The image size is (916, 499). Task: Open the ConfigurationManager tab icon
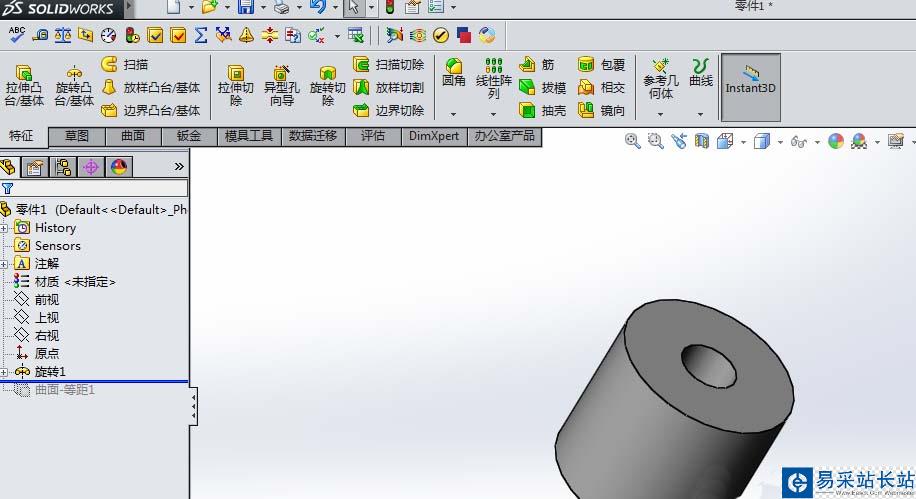[63, 168]
